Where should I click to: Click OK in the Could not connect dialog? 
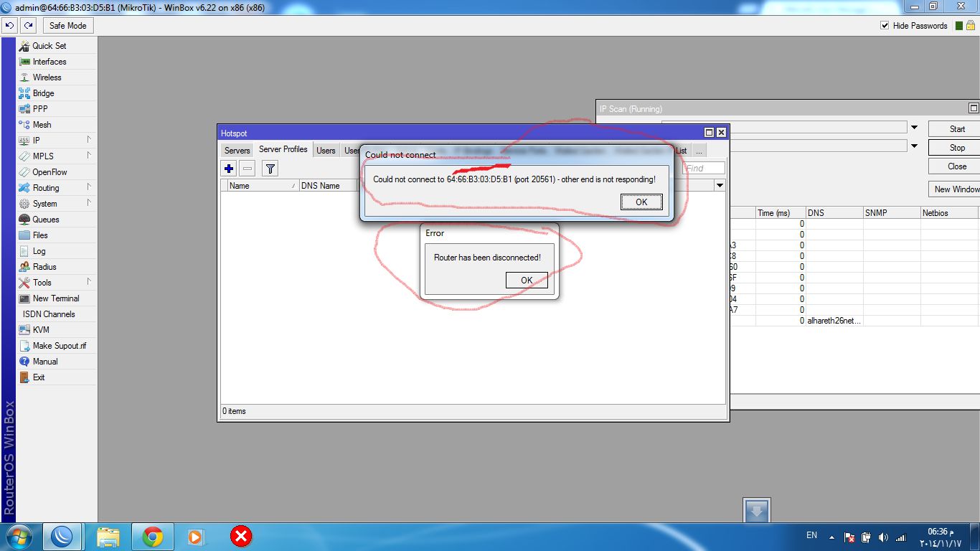641,202
